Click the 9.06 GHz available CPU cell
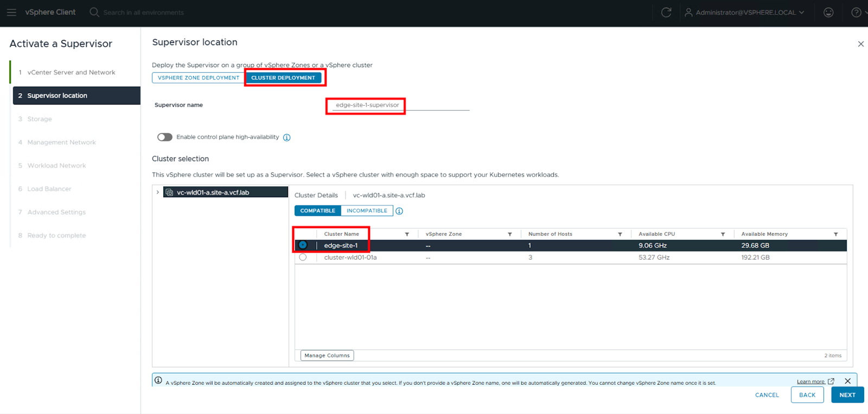The width and height of the screenshot is (868, 414). pyautogui.click(x=653, y=245)
